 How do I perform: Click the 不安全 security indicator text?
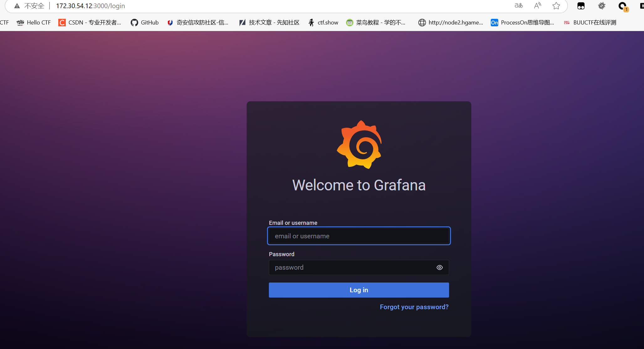34,6
